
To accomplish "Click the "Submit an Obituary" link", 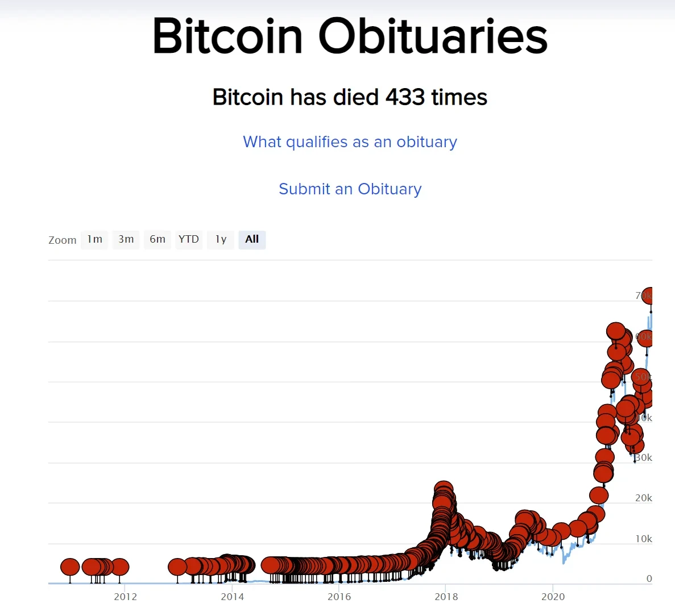I will pyautogui.click(x=350, y=189).
